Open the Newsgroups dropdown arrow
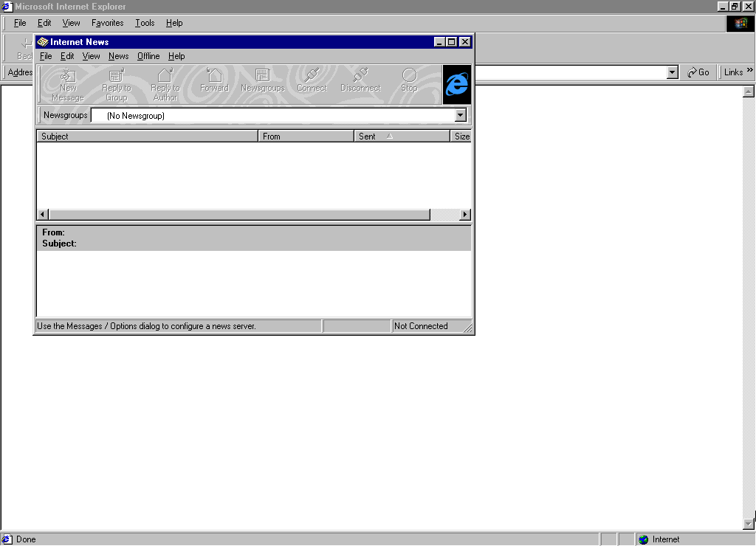The image size is (756, 546). [461, 115]
